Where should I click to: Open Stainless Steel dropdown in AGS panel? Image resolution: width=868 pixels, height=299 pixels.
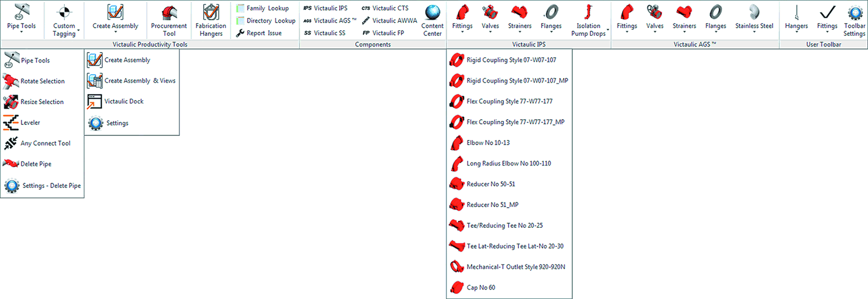tap(754, 19)
